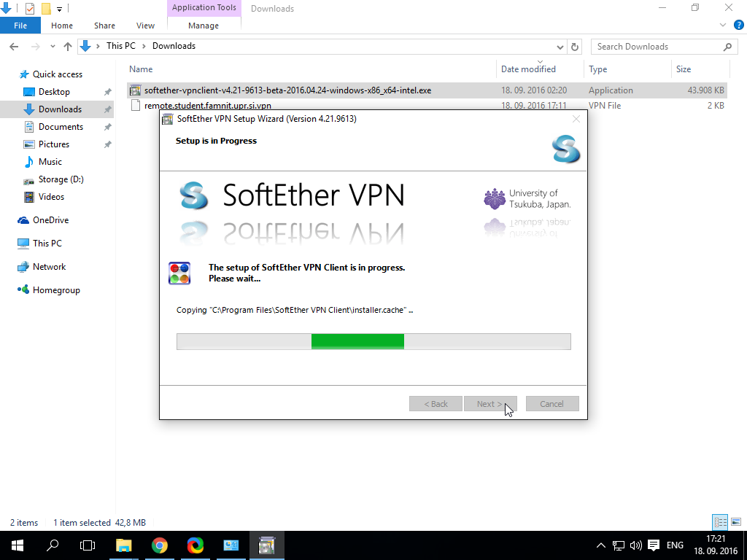Select OneDrive in the navigation pane
The width and height of the screenshot is (747, 560).
point(50,220)
